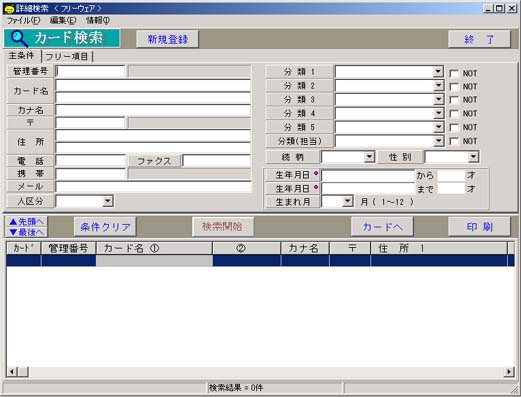Click the から age 才 field
The height and width of the screenshot is (397, 521).
click(x=451, y=175)
